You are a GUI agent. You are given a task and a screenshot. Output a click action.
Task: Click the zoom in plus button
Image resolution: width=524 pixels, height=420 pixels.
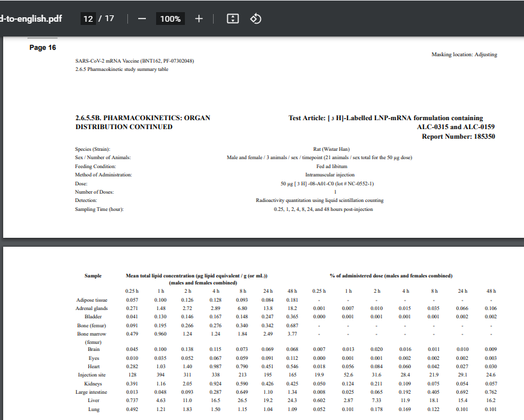click(x=198, y=19)
